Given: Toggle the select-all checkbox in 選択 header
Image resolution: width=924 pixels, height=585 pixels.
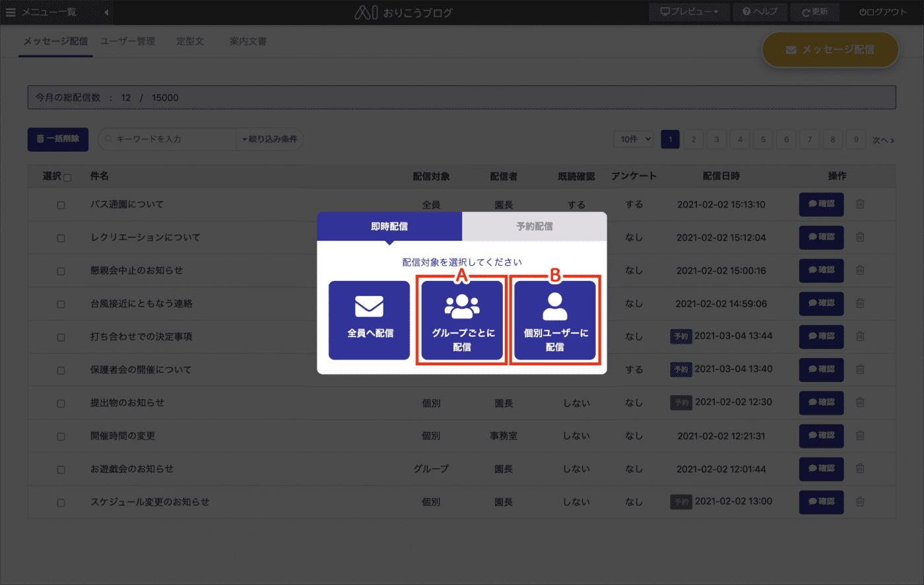Looking at the screenshot, I should tap(67, 177).
